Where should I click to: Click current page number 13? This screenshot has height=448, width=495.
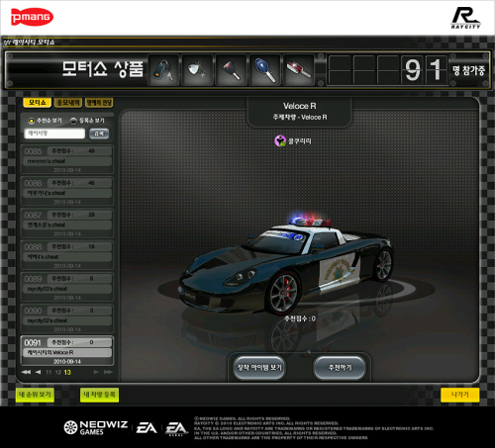(67, 372)
